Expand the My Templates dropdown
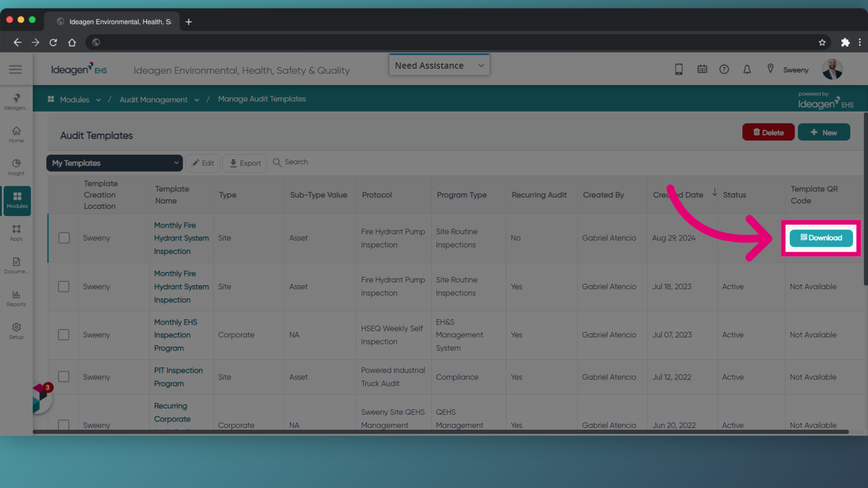The width and height of the screenshot is (868, 488). pos(115,163)
